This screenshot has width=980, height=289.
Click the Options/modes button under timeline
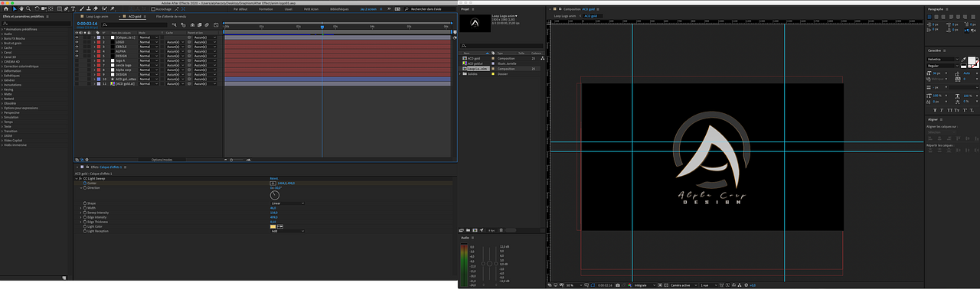tap(162, 160)
